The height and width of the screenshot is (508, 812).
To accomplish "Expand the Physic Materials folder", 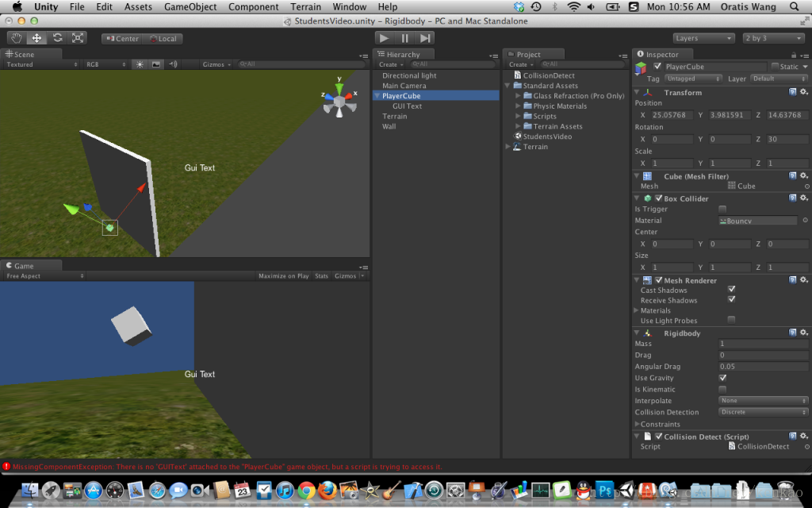I will 518,106.
